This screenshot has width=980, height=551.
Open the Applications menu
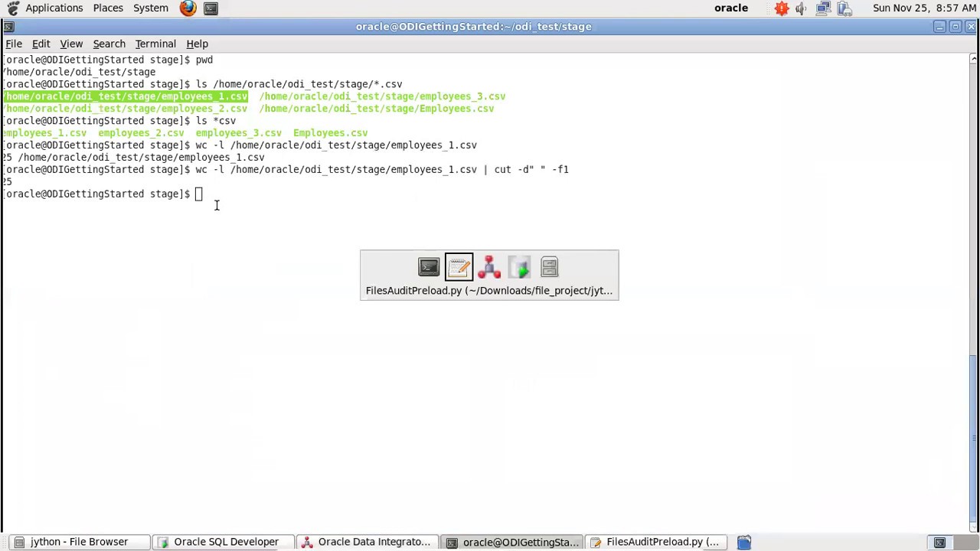(54, 8)
